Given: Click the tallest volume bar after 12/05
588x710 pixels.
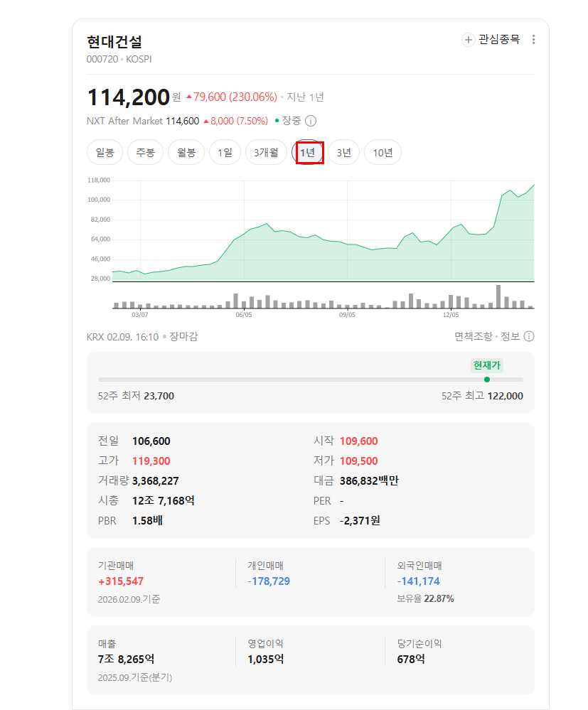Looking at the screenshot, I should pyautogui.click(x=498, y=296).
